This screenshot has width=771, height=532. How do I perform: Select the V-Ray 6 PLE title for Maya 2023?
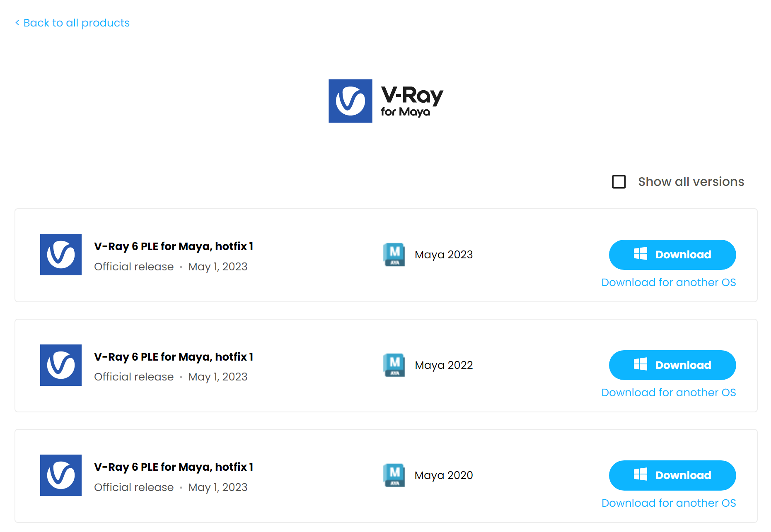pos(174,246)
